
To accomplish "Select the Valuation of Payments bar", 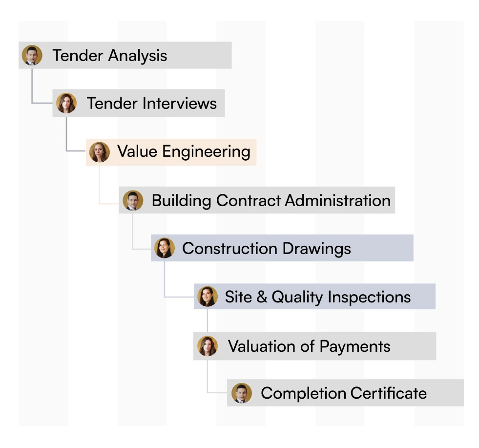I will [314, 346].
